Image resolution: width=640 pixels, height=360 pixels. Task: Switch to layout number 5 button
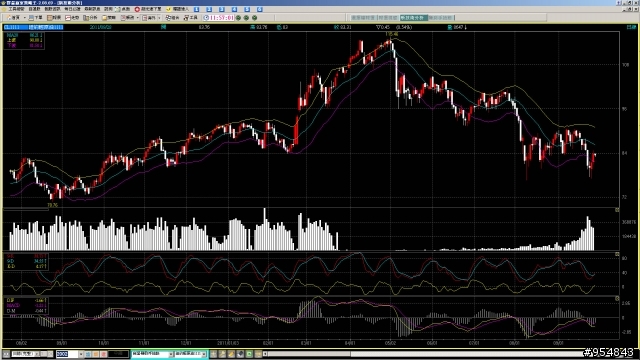point(247,9)
